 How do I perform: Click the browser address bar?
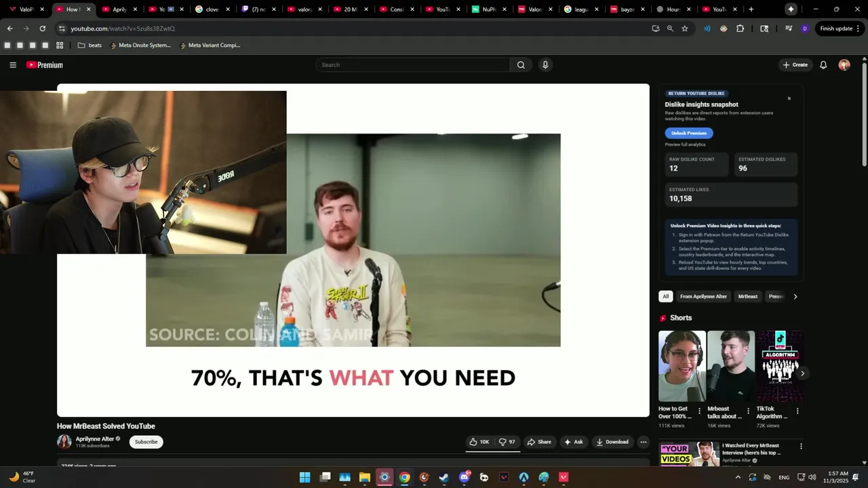tap(353, 28)
